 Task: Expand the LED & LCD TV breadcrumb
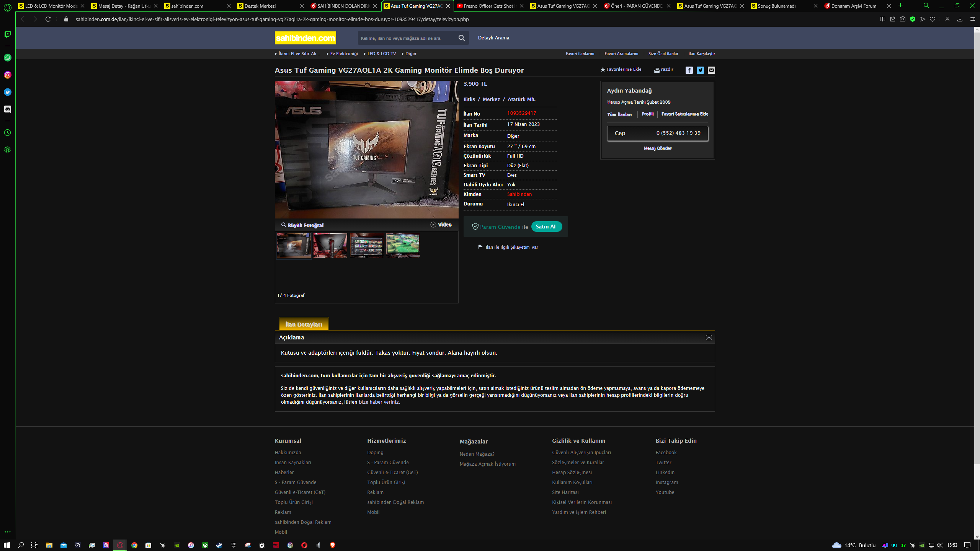pyautogui.click(x=381, y=54)
